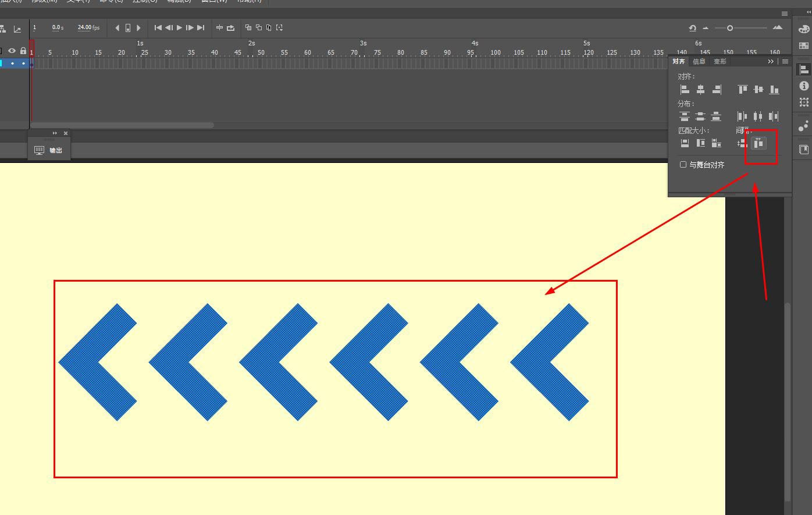Step back one frame
Screen dimensions: 812x515
point(169,27)
